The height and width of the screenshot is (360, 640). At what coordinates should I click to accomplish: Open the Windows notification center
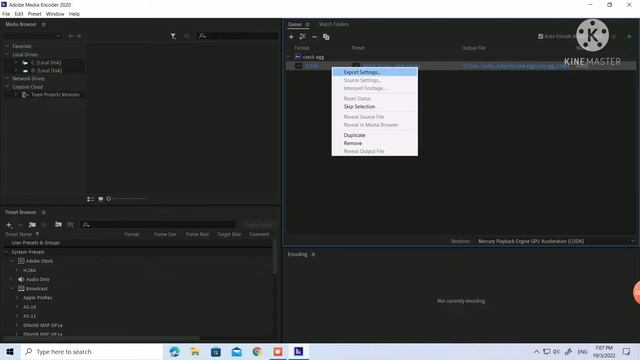click(626, 351)
